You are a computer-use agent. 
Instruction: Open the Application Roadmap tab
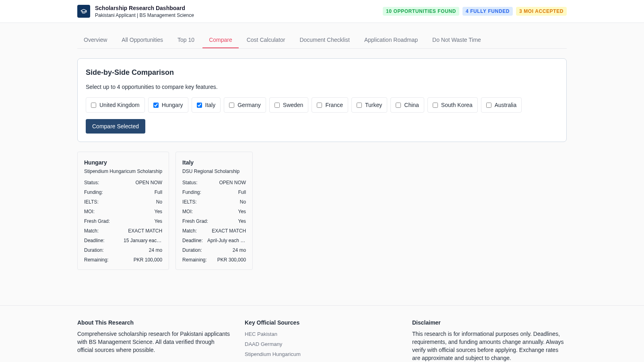pyautogui.click(x=391, y=40)
